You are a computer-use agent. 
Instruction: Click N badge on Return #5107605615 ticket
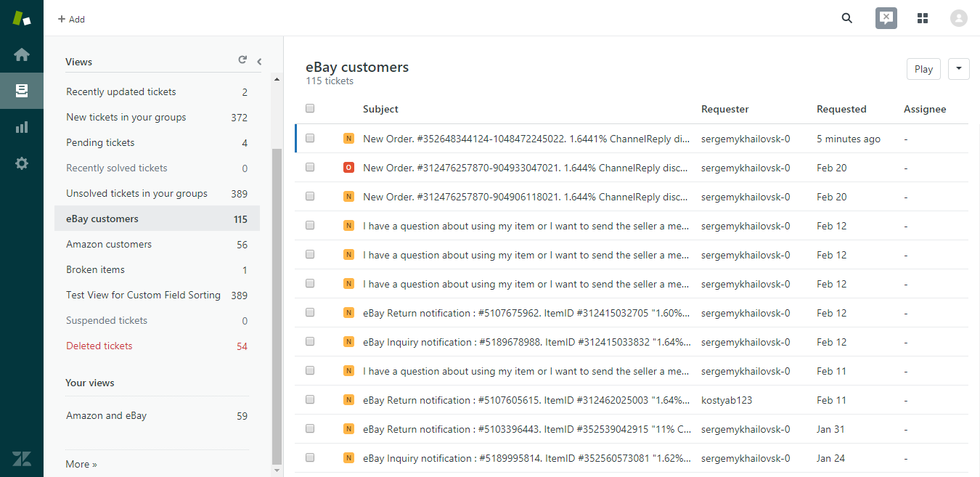coord(348,400)
